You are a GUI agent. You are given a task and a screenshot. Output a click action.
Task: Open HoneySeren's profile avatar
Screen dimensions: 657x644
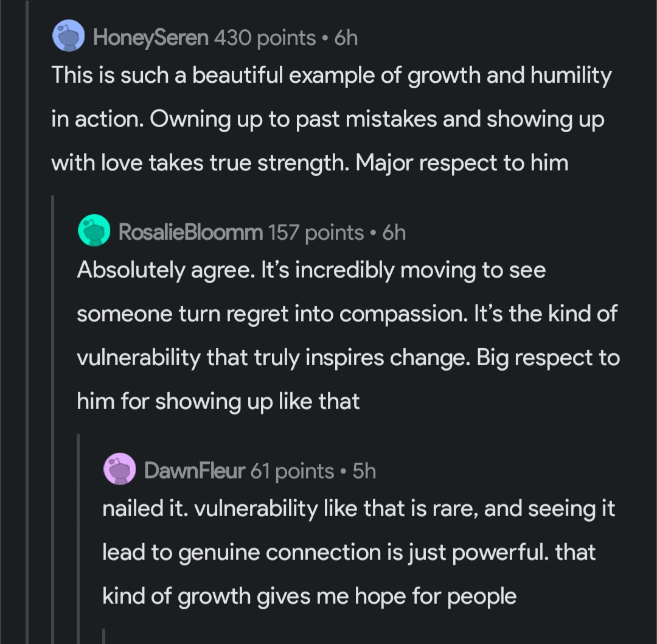tap(68, 36)
